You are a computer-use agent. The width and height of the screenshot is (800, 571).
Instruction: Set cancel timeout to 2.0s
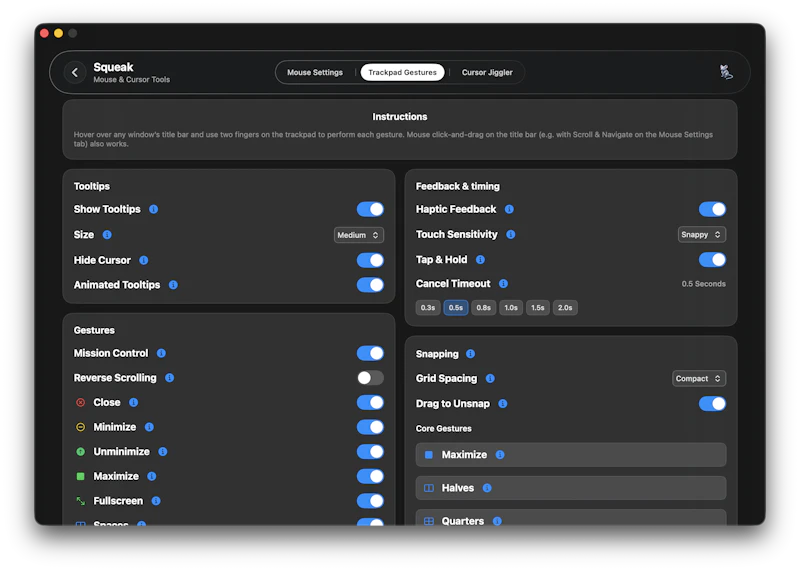tap(565, 308)
